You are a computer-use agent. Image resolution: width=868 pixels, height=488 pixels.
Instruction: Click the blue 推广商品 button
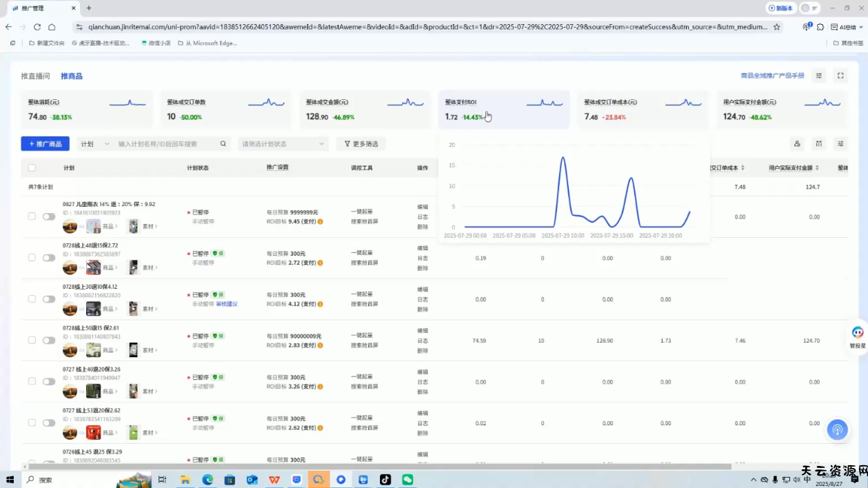[x=45, y=144]
